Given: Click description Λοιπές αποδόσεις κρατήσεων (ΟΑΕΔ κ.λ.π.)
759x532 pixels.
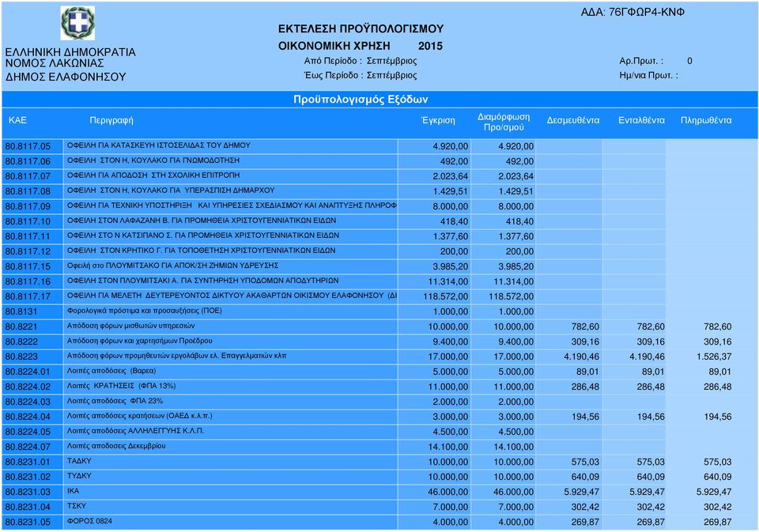Looking at the screenshot, I should point(140,416).
